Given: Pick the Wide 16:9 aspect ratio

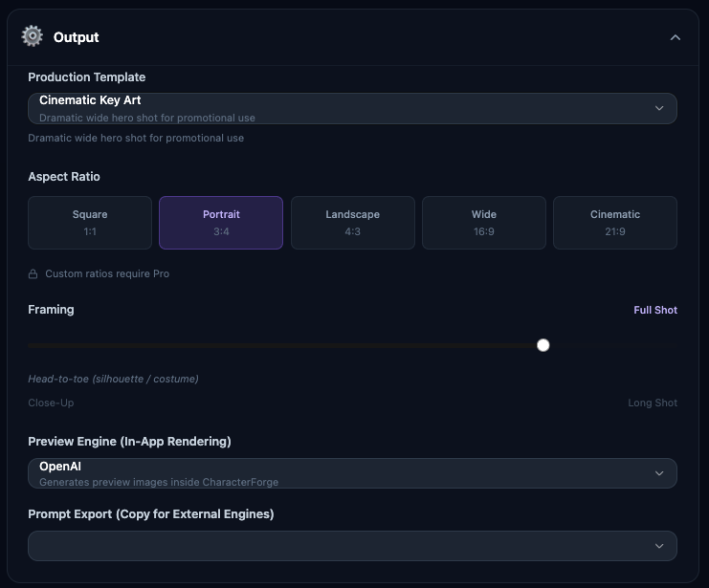Looking at the screenshot, I should [x=484, y=223].
